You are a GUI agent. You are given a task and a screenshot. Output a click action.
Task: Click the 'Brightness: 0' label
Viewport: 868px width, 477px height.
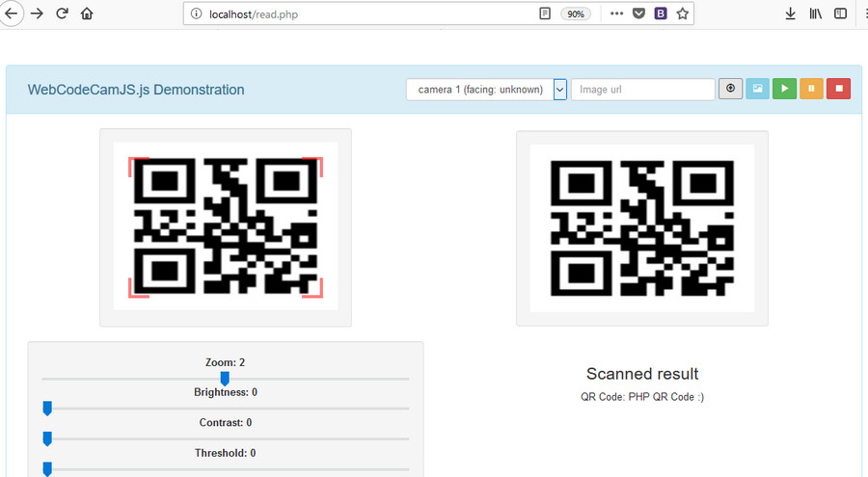pyautogui.click(x=226, y=392)
